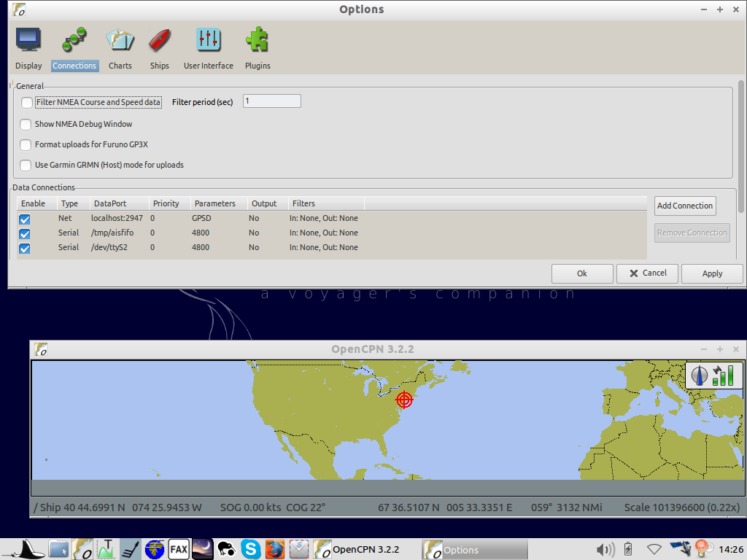Open the moon night-sky taskbar icon
The width and height of the screenshot is (747, 560).
point(203,550)
